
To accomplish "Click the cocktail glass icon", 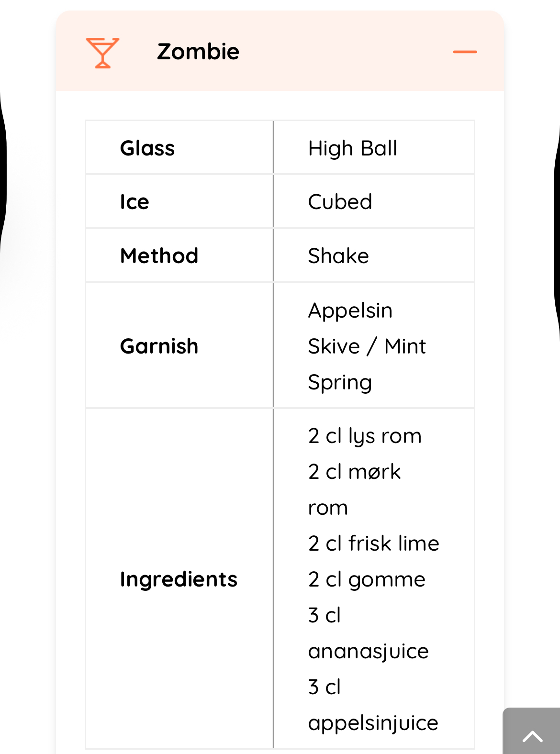I will point(102,52).
